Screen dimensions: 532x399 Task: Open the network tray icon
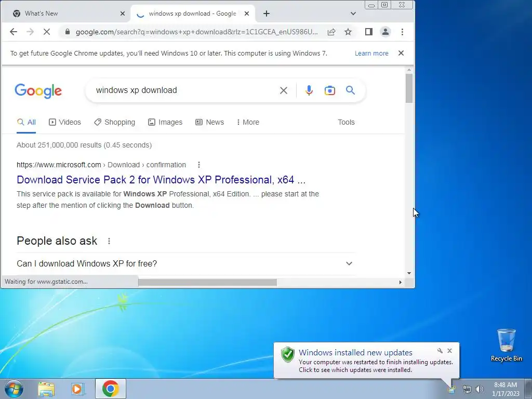point(467,389)
